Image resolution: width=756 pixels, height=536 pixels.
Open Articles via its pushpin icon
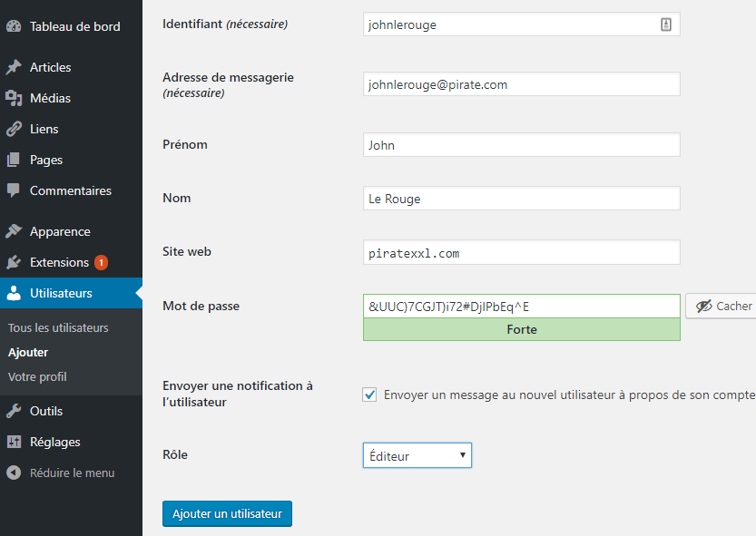(x=15, y=67)
